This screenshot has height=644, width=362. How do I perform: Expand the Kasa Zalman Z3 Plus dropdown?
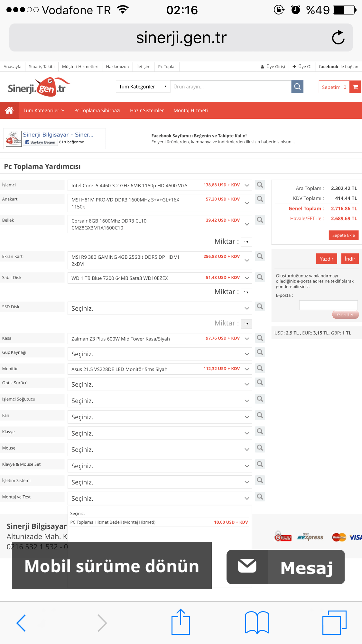(160, 339)
